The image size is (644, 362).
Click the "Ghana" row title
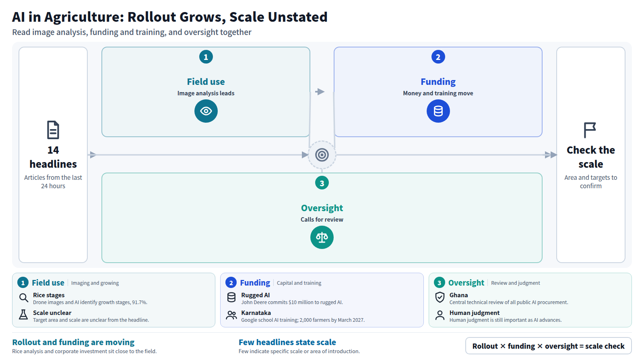coord(458,295)
